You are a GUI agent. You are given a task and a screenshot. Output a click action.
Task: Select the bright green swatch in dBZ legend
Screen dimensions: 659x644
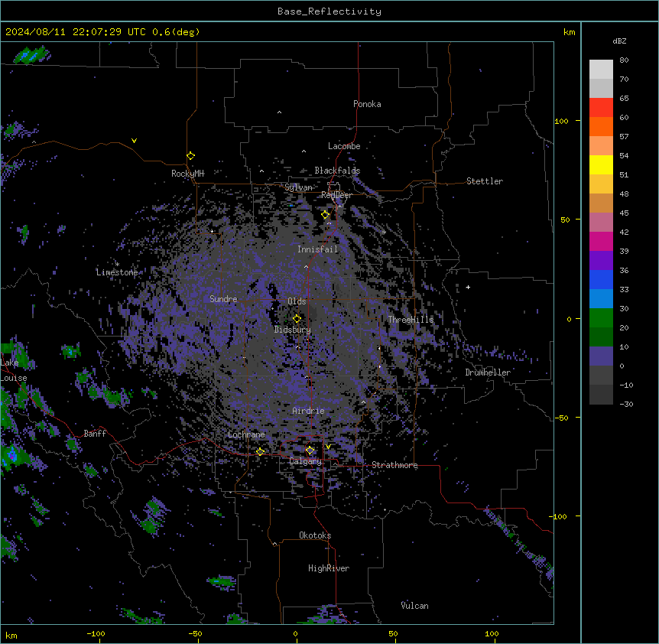click(601, 318)
